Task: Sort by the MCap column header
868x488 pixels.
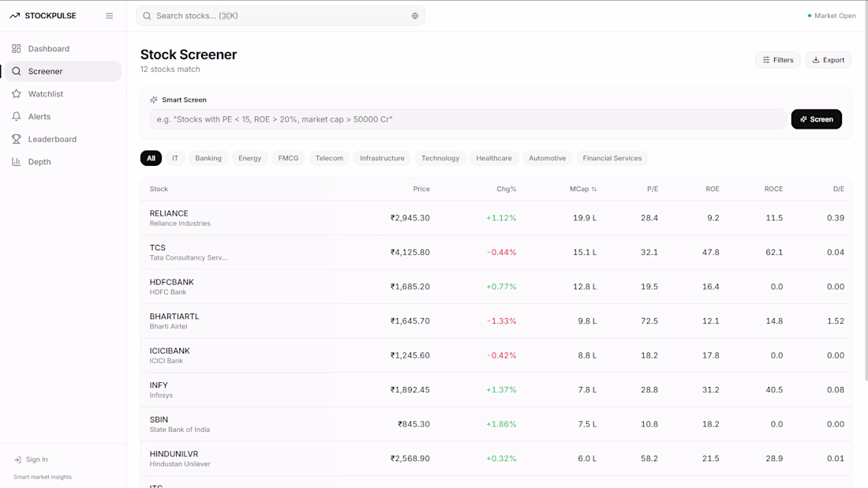Action: (583, 190)
